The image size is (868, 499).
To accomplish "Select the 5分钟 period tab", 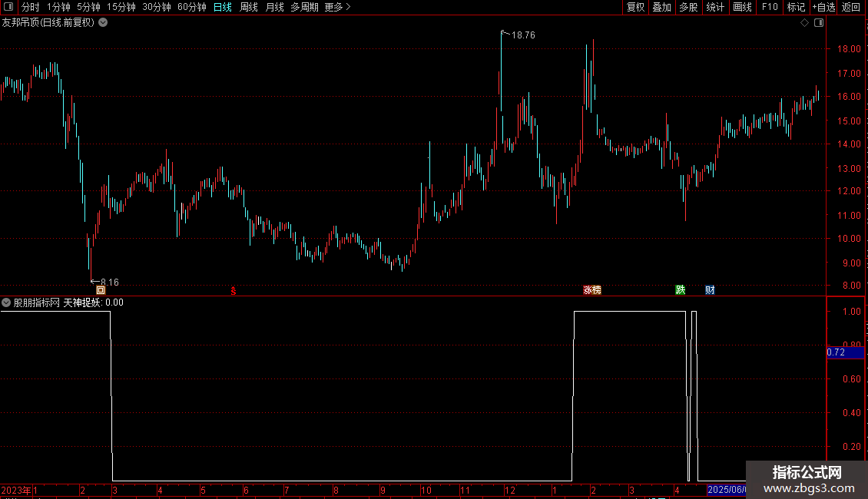I will (88, 7).
